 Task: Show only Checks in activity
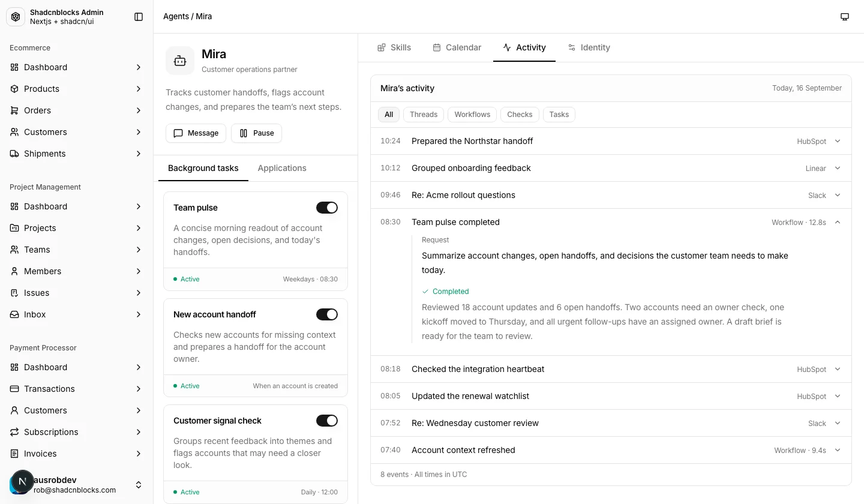point(520,115)
